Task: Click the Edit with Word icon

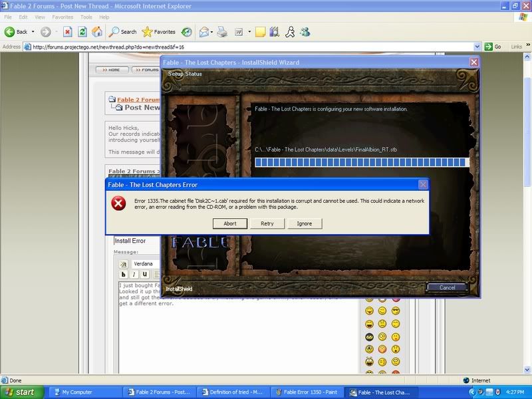Action: point(239,32)
